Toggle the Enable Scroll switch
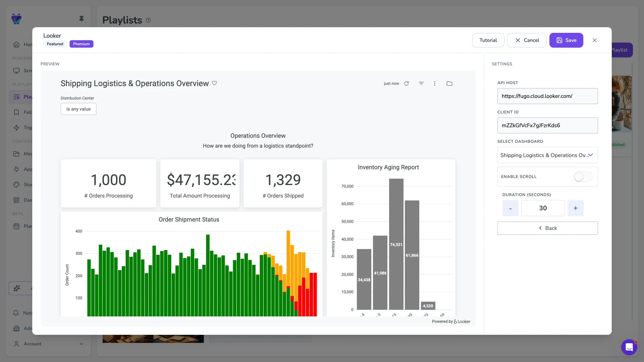The image size is (644, 362). (583, 177)
